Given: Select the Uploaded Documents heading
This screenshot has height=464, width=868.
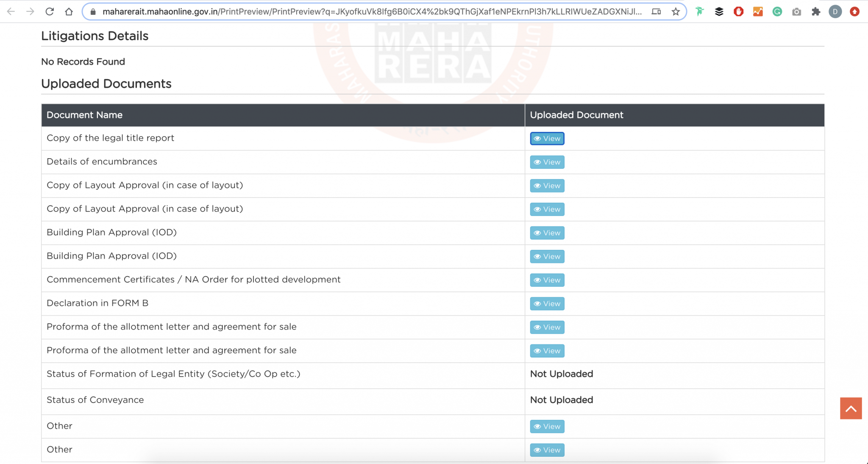Looking at the screenshot, I should [x=106, y=84].
